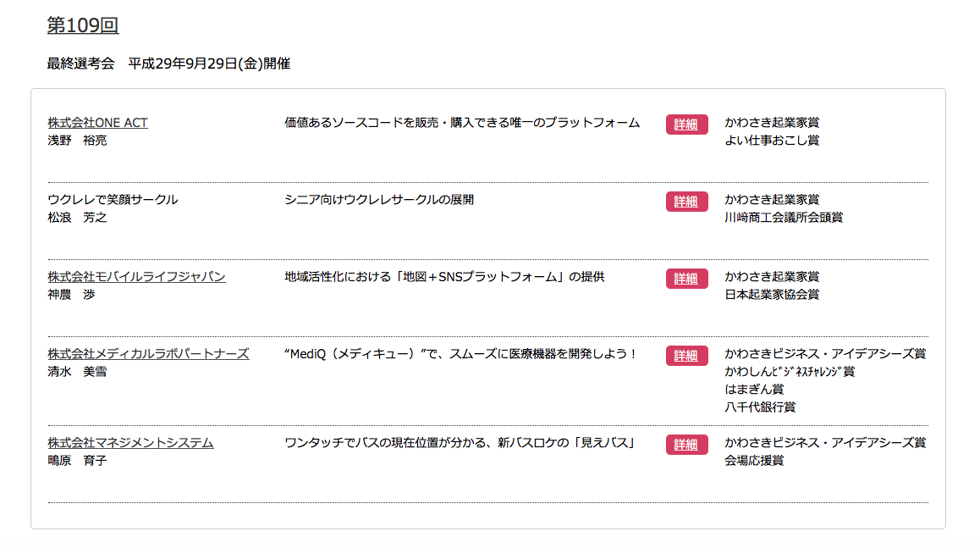Open the 株式会社モバイルライフジャパン link
This screenshot has width=980, height=548.
[x=136, y=276]
